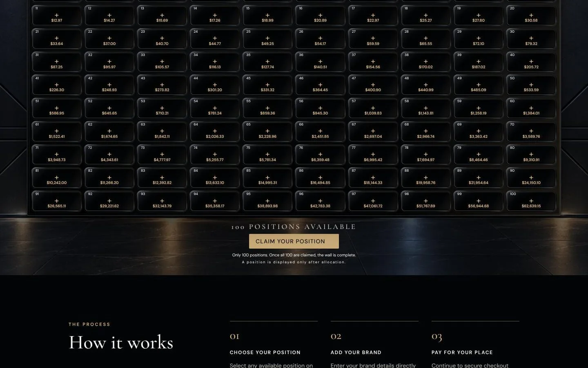Click the plus icon on position 100
588x368 pixels.
click(531, 201)
